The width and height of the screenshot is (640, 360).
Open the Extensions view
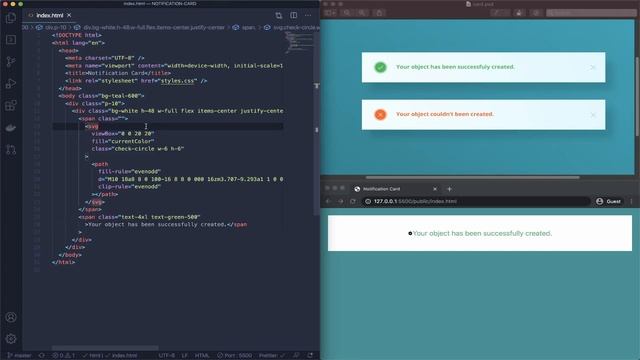pos(11,106)
